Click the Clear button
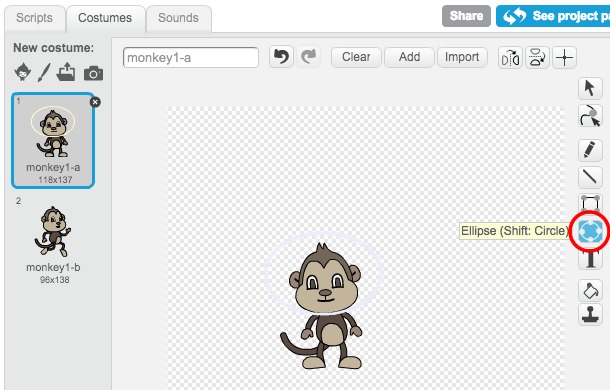 point(356,57)
